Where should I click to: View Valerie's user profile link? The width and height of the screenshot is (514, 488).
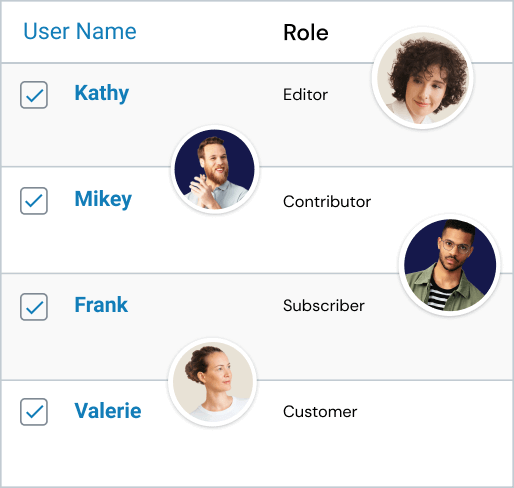[108, 410]
